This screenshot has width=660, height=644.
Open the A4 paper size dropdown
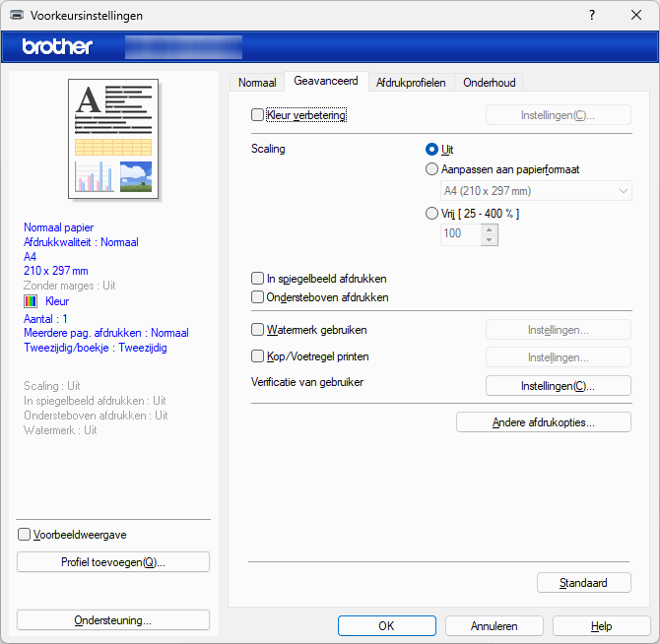tap(537, 191)
